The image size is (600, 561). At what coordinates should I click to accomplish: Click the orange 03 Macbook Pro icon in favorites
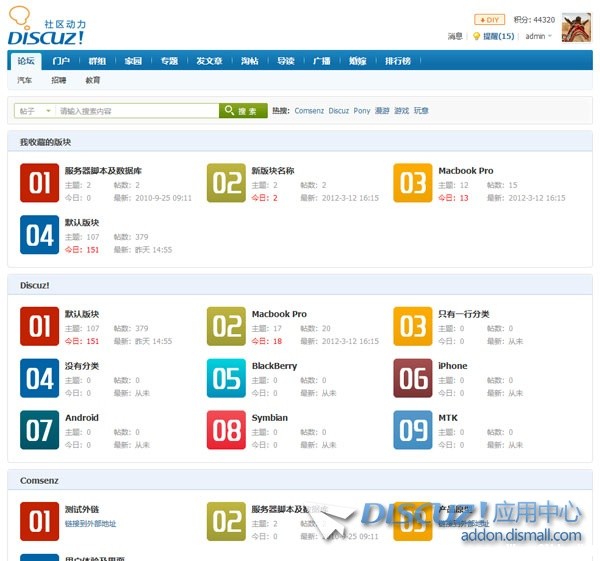tap(412, 183)
